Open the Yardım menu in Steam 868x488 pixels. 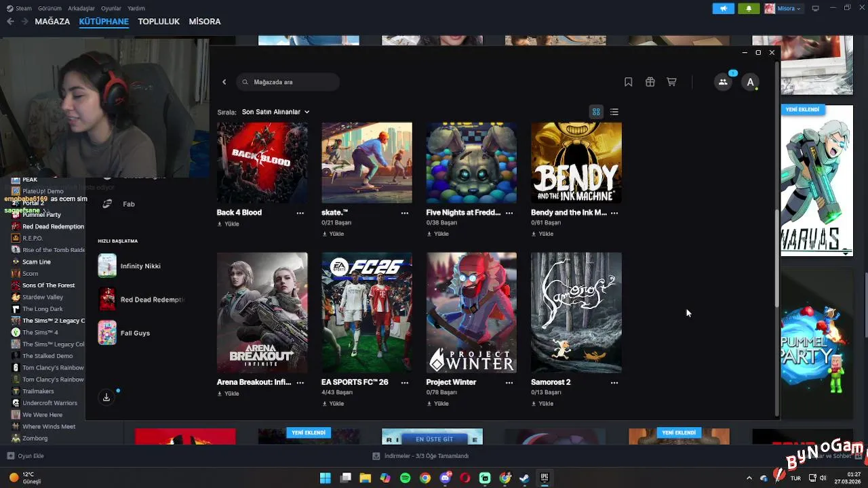coord(136,8)
